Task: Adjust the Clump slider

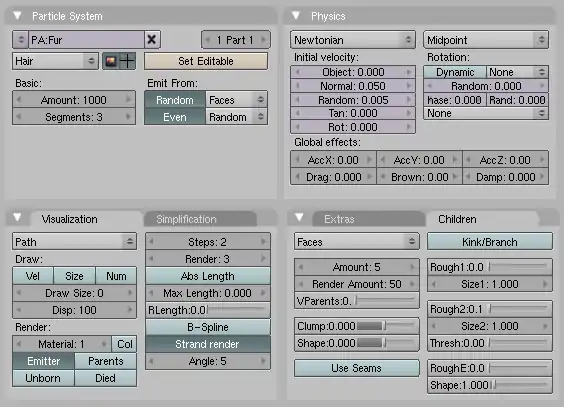Action: [x=356, y=326]
